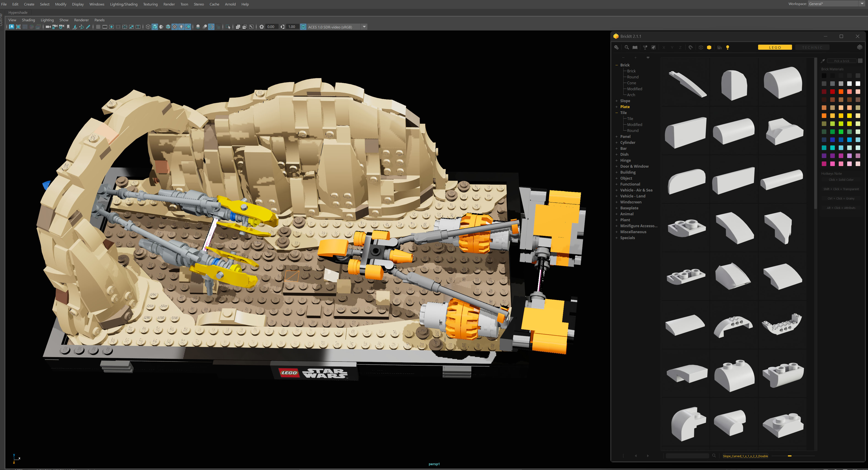
Task: Click the previous page arrow in BrickIt
Action: pyautogui.click(x=636, y=456)
